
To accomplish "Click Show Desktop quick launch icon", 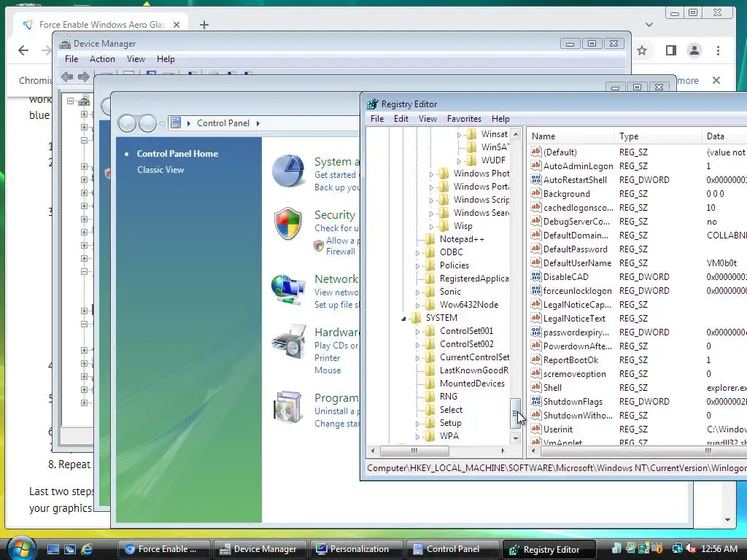I will click(x=53, y=550).
